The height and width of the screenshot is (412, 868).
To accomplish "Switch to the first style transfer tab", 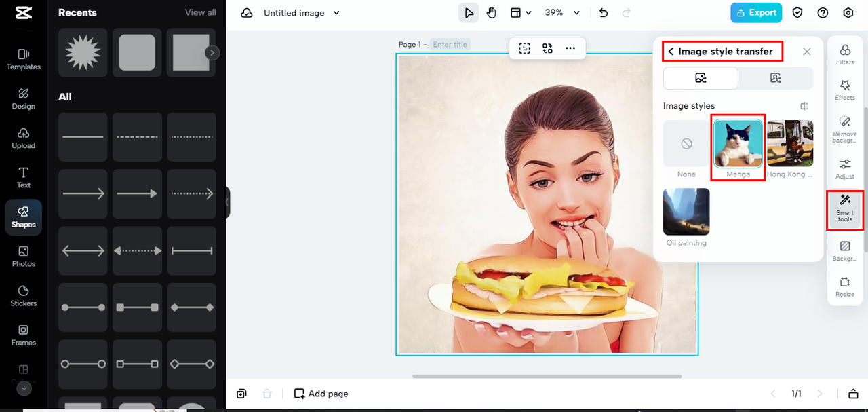I will [x=701, y=79].
